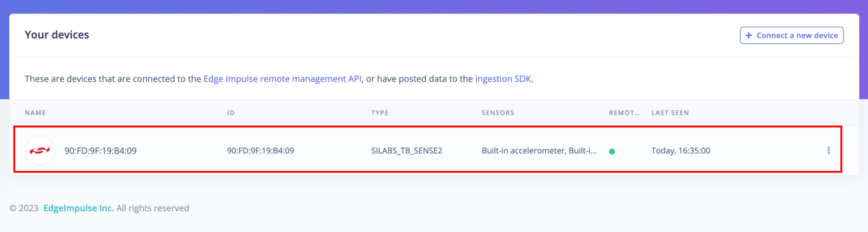
Task: Click the ID column header
Action: click(x=231, y=113)
